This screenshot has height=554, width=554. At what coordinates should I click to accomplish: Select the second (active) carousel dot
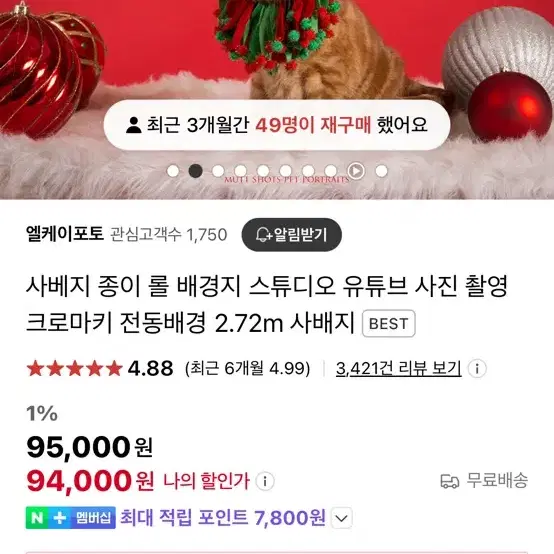(x=195, y=171)
